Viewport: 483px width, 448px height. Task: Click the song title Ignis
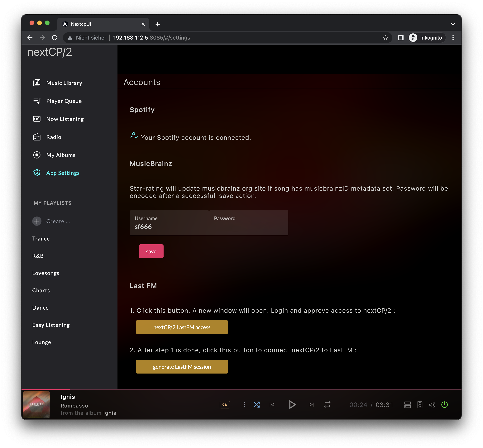click(68, 397)
